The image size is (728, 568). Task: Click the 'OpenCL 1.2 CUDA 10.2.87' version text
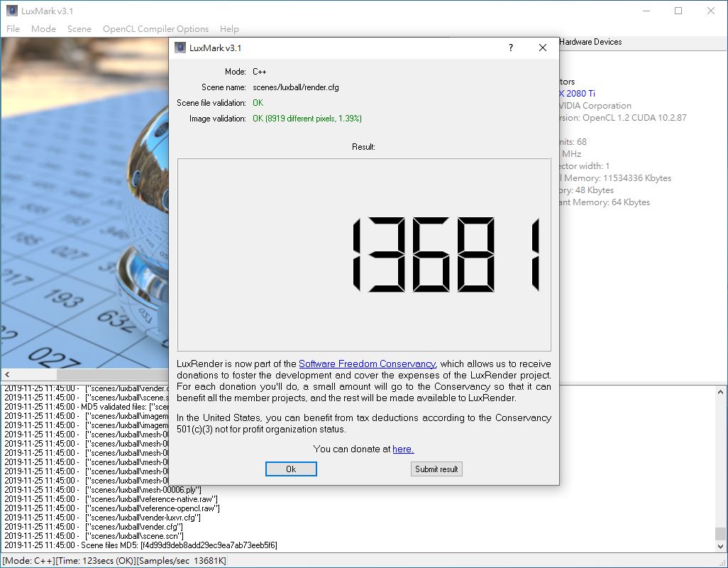634,117
